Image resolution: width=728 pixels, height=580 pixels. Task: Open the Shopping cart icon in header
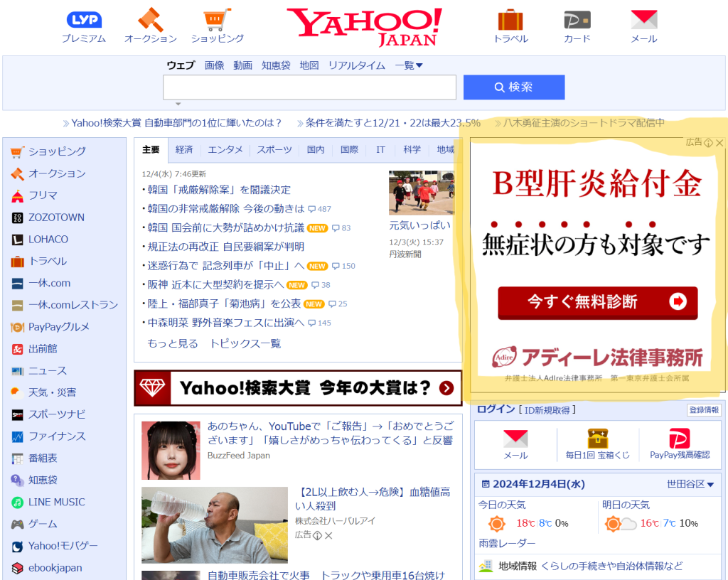pos(217,20)
